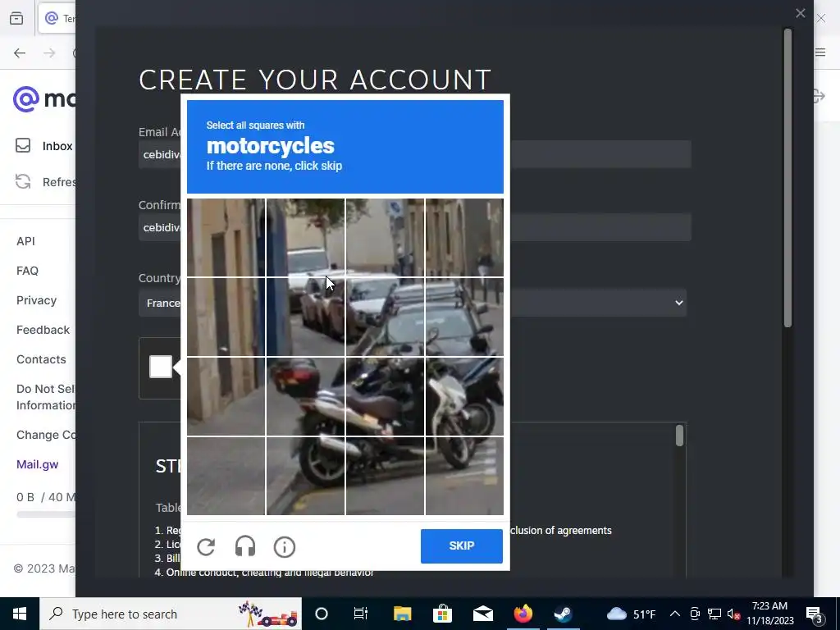Open the Windows Start menu
Viewport: 840px width, 630px height.
point(20,614)
